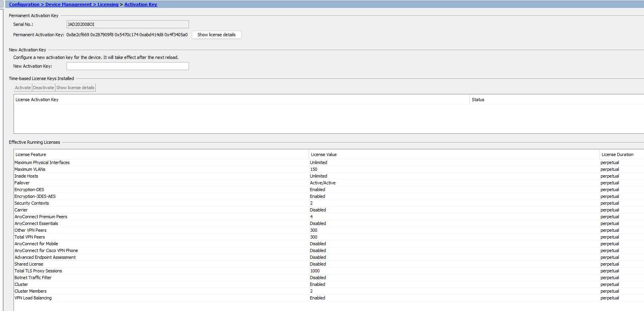Image resolution: width=644 pixels, height=311 pixels.
Task: Sort by License Duration column header
Action: [622, 155]
